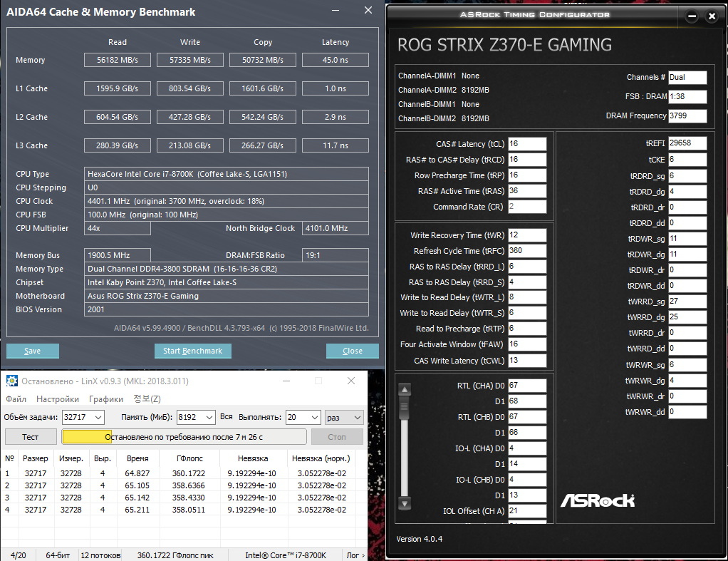The image size is (728, 561).
Task: Click the Вся memory link in LinX
Action: click(226, 417)
